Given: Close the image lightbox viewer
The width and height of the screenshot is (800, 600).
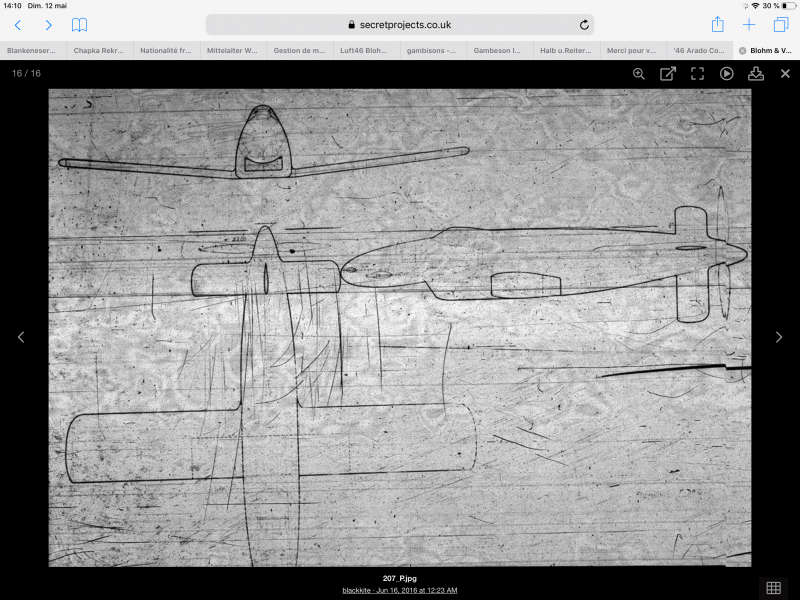Looking at the screenshot, I should [785, 73].
